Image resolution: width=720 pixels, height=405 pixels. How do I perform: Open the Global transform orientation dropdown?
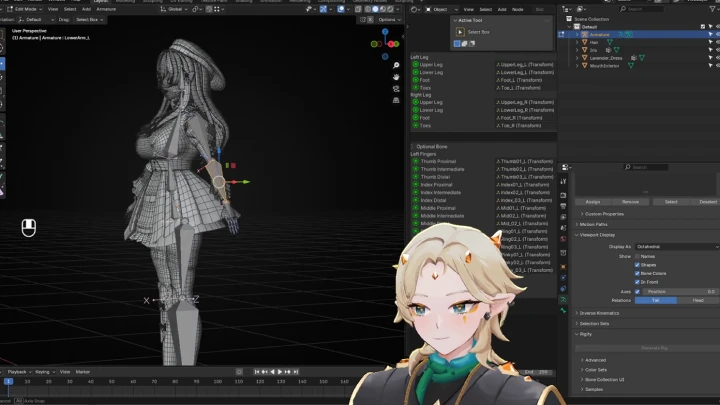(x=173, y=9)
